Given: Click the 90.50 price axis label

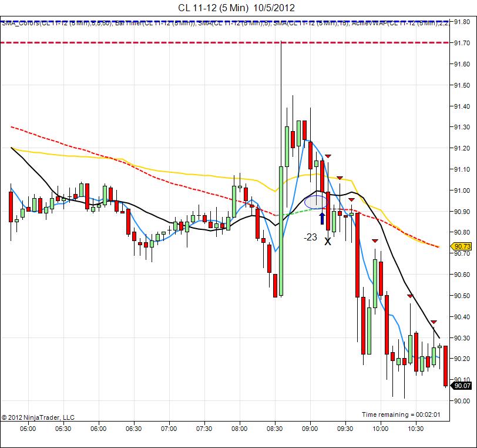Looking at the screenshot, I should coord(462,296).
